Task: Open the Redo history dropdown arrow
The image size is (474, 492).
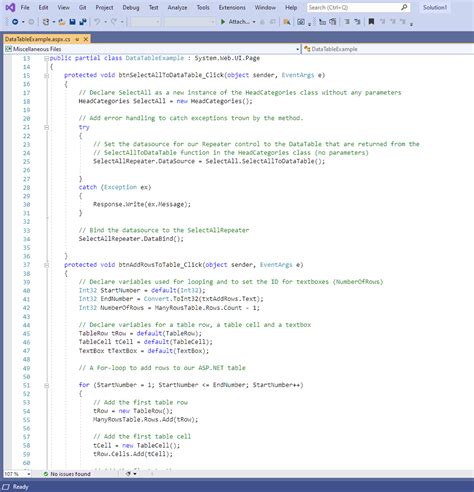Action: 122,22
